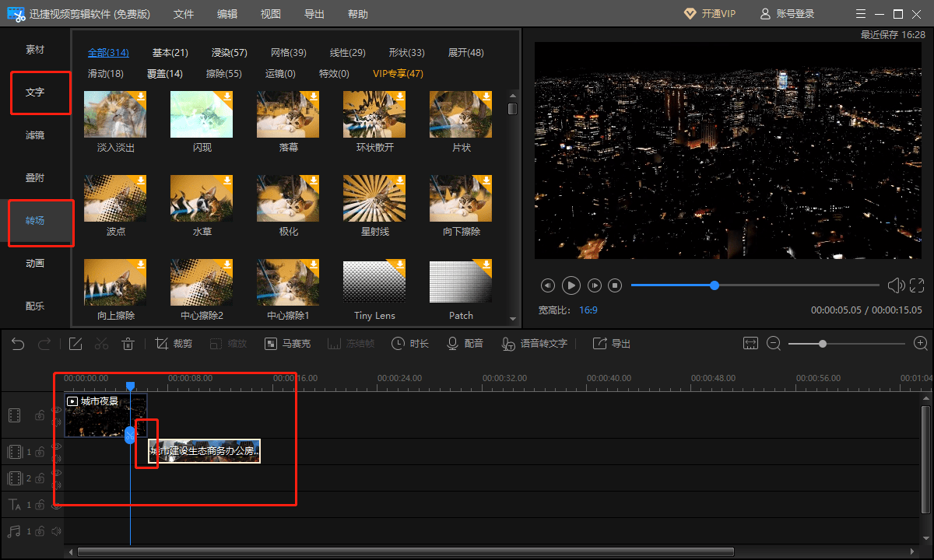Fit the timeline to window width
934x560 pixels.
coord(750,344)
